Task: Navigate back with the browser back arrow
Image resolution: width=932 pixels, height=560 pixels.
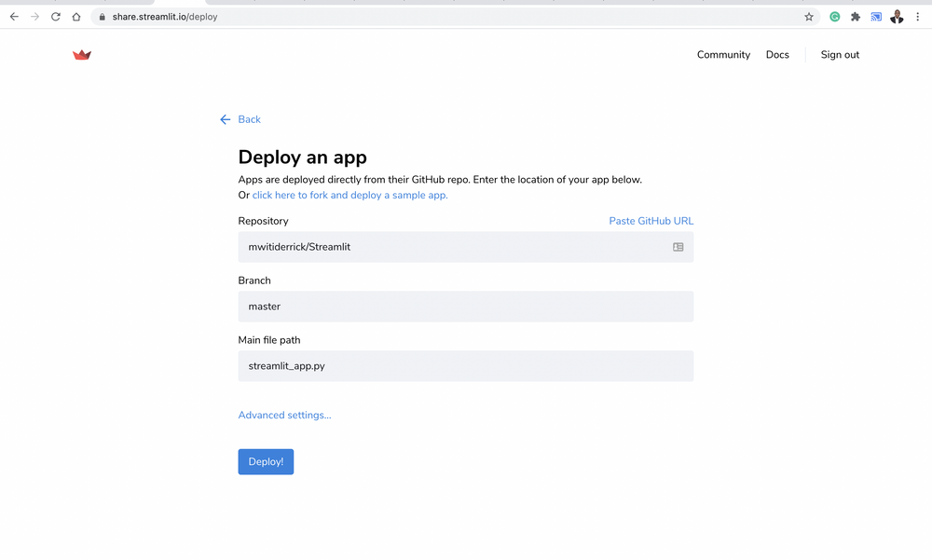Action: point(13,16)
